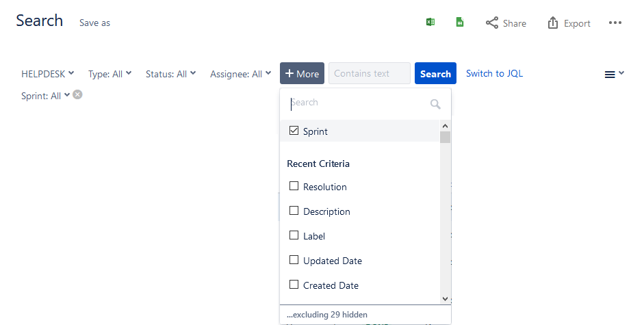
Task: Focus the Contains text field
Action: 370,73
